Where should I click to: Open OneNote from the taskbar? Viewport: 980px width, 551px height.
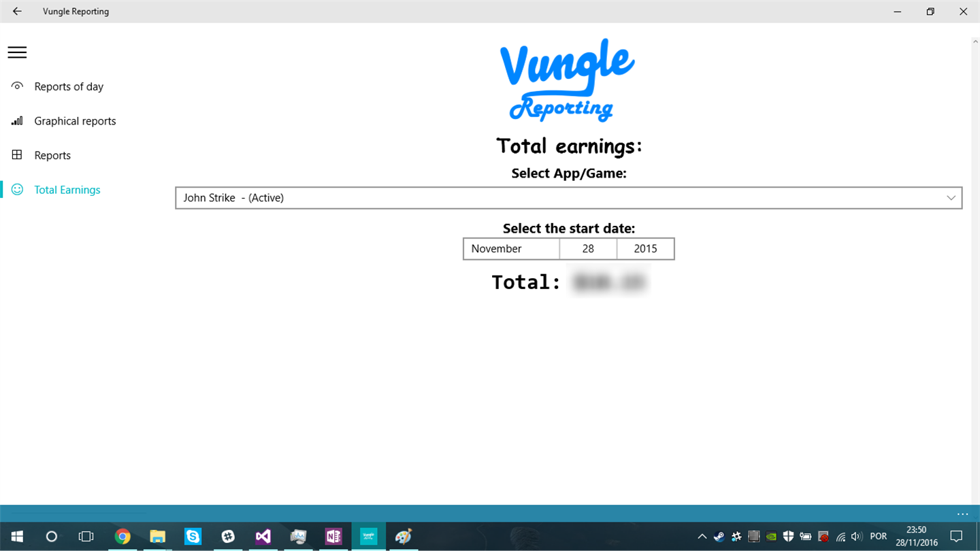coord(333,537)
